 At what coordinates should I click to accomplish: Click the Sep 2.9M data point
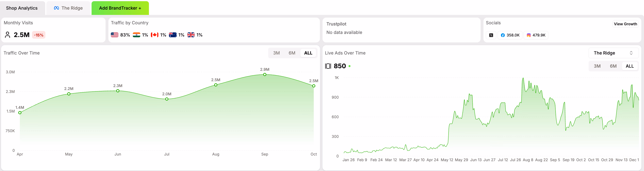click(x=265, y=74)
